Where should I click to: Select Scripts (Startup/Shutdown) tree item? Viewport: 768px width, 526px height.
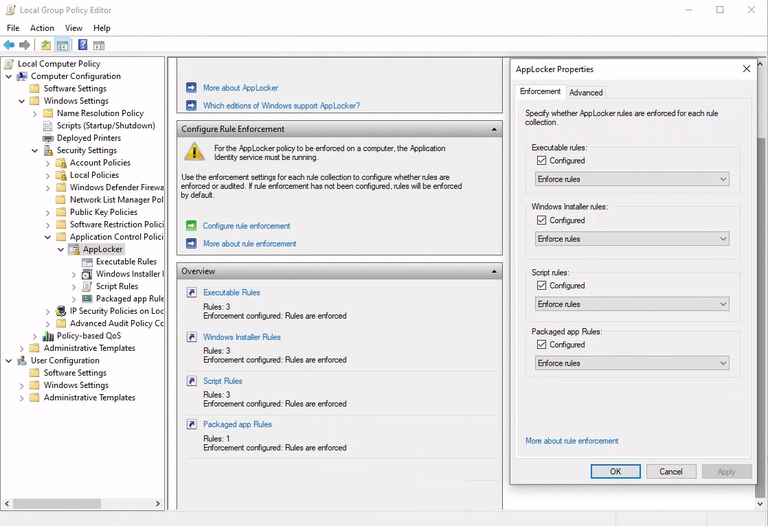pos(105,126)
